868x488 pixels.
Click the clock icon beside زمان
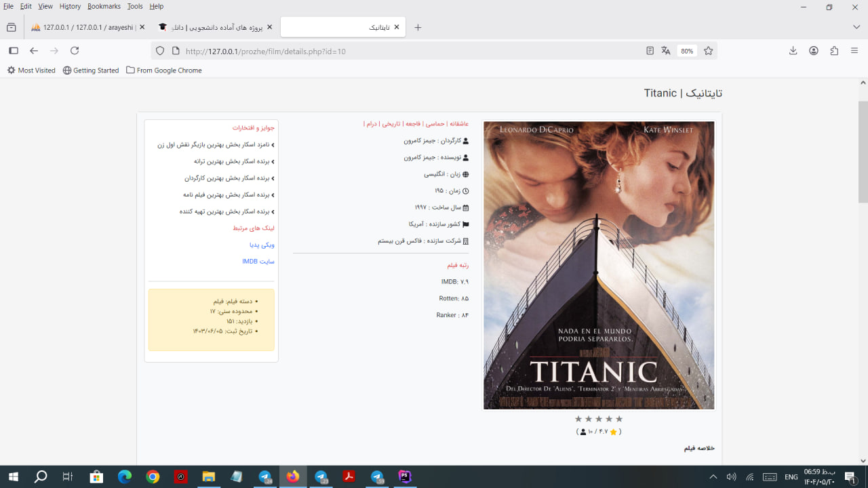465,191
